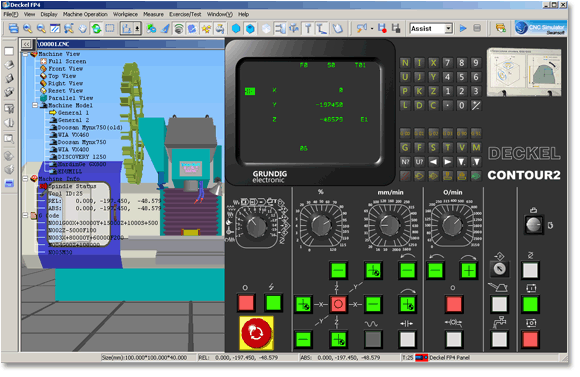The image size is (580, 377).
Task: Click the green refresh arrows toolbar icon
Action: tap(96, 28)
